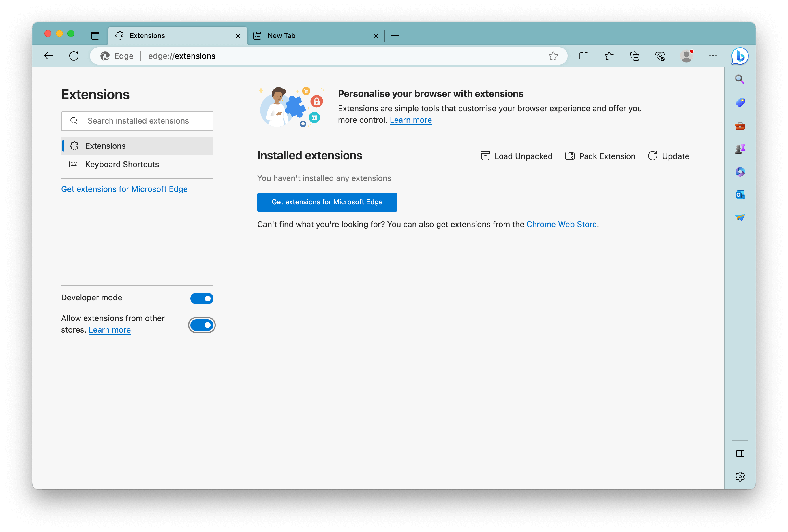The height and width of the screenshot is (532, 788).
Task: Click the Bing Copilot sidebar icon
Action: click(x=740, y=56)
